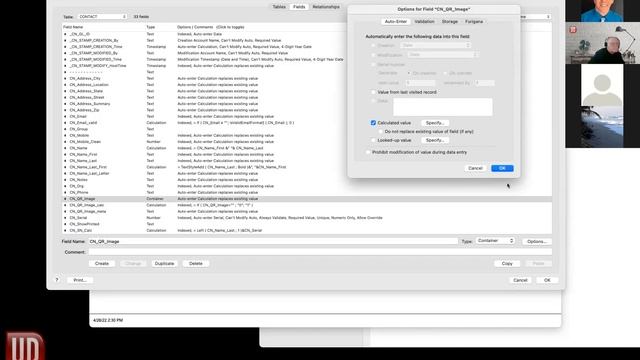Select the CN_Serial field row
The height and width of the screenshot is (360, 640).
(307, 218)
